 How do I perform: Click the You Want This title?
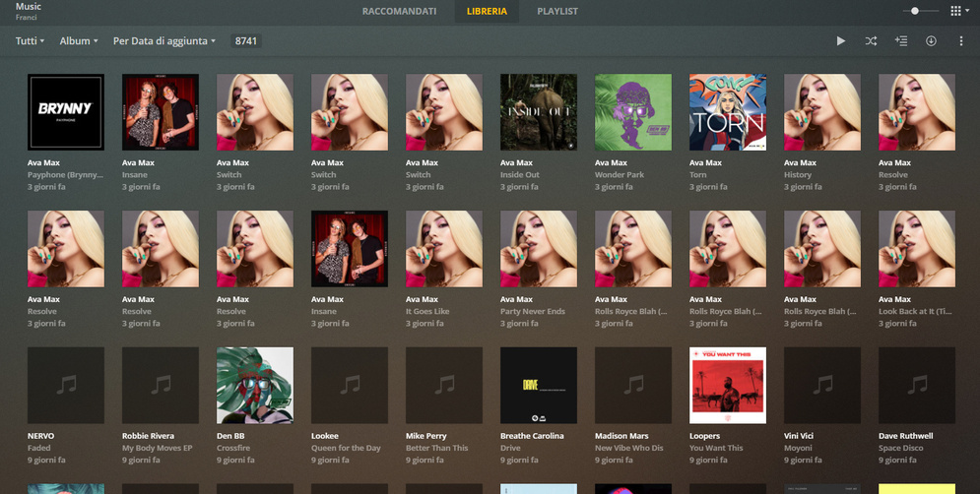tap(716, 448)
